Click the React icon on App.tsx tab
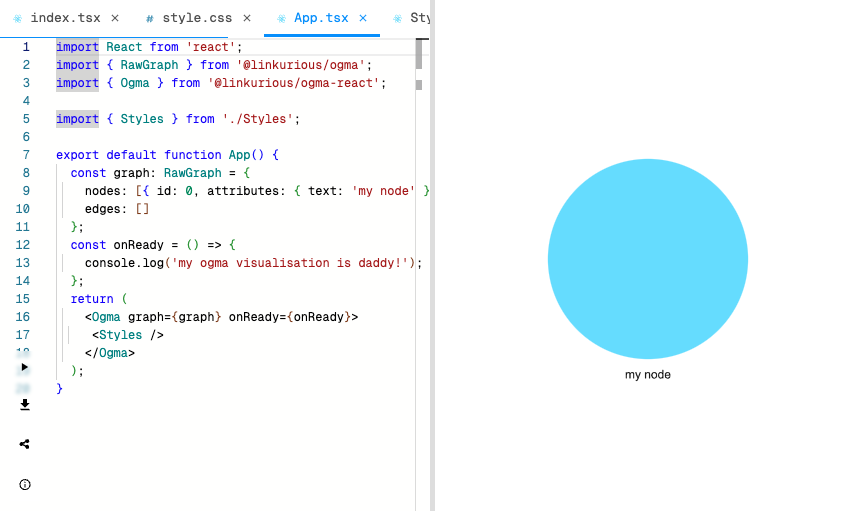Screen dimensions: 859x511 tap(281, 18)
